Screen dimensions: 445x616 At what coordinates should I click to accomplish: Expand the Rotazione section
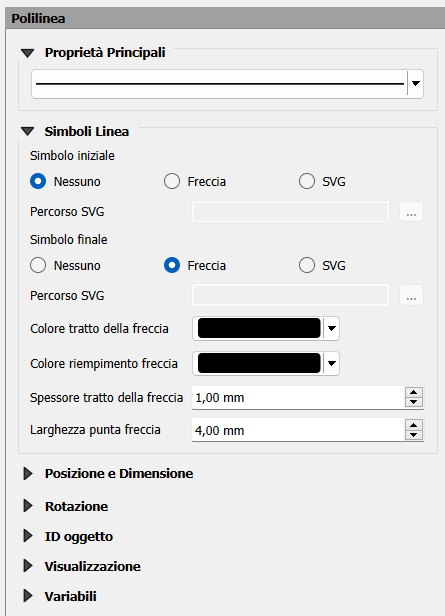(x=28, y=506)
